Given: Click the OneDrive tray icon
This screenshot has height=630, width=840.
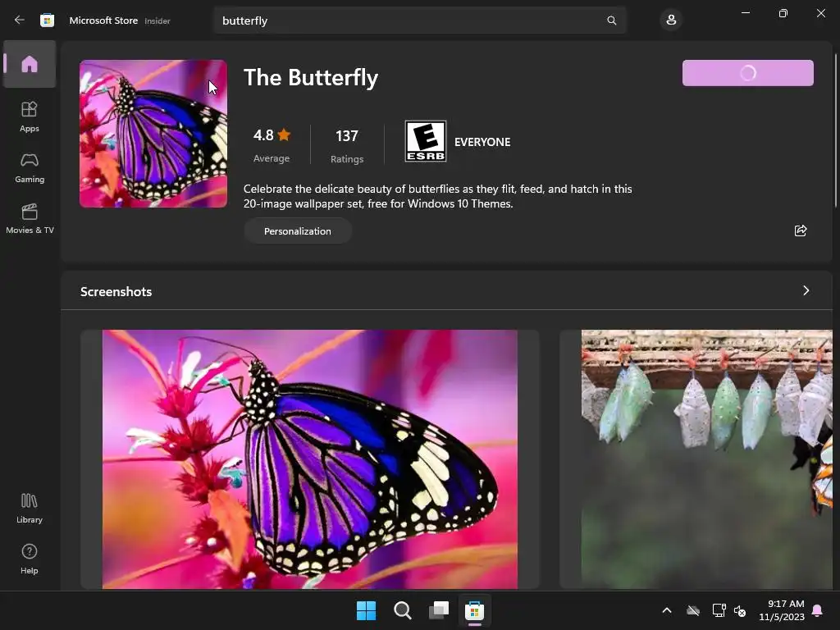Looking at the screenshot, I should 693,610.
